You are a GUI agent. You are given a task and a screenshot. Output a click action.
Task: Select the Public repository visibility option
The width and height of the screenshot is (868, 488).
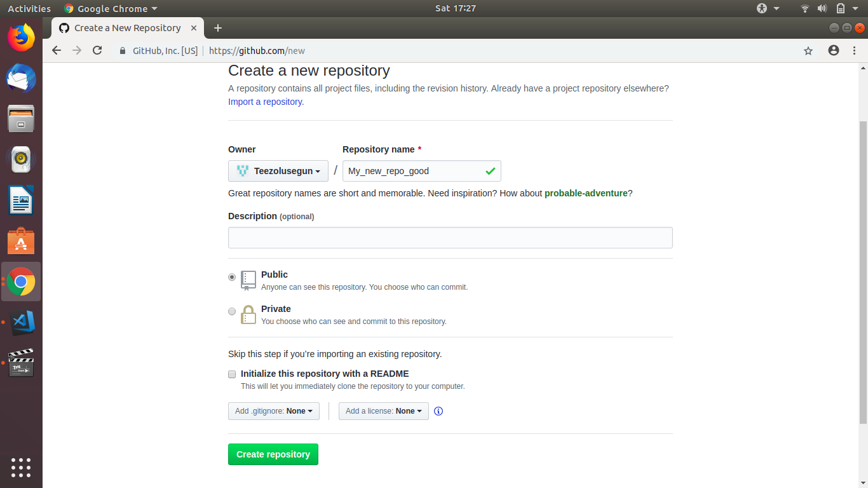[232, 277]
